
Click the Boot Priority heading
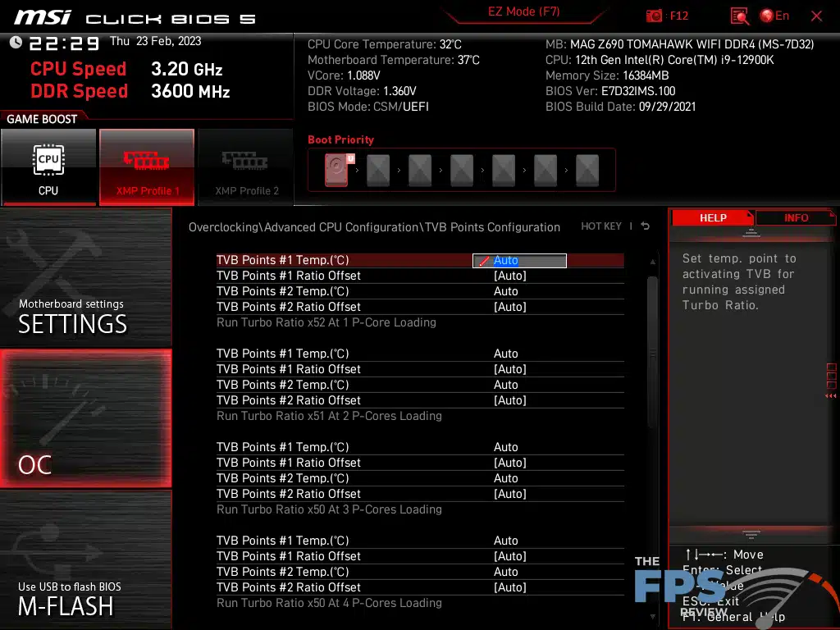click(x=340, y=139)
